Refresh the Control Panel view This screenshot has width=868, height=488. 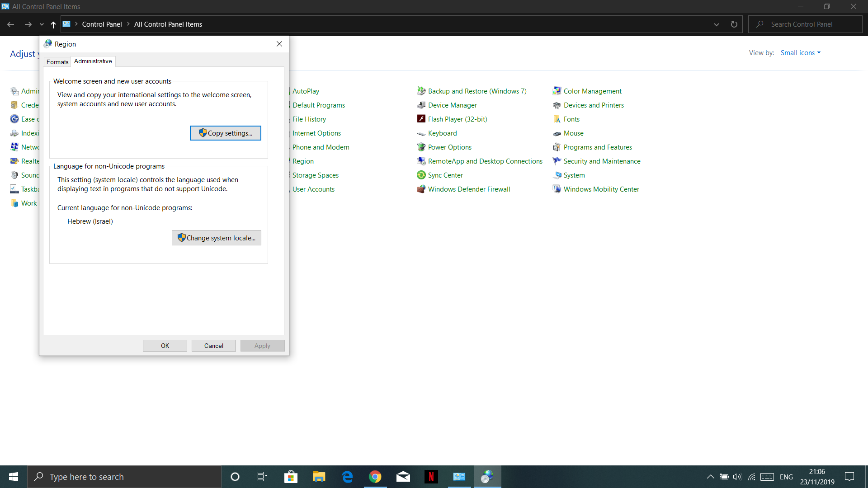coord(734,24)
